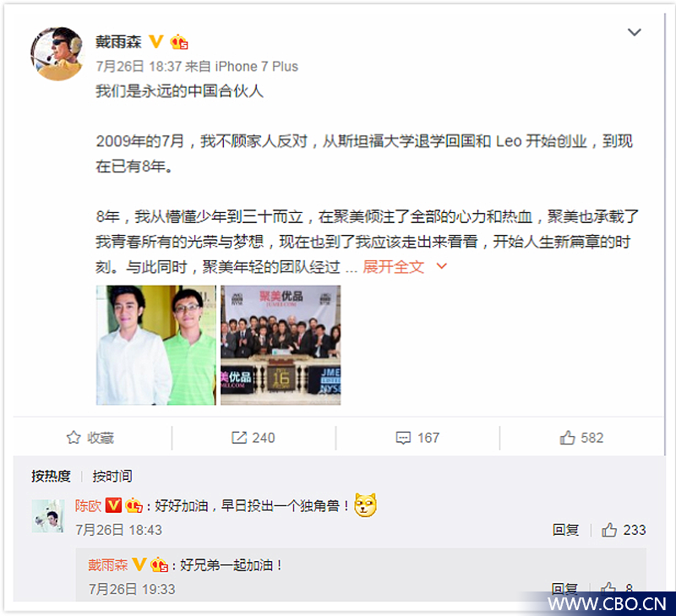Click the crown membership badge beside the post author
676x616 pixels.
click(x=179, y=41)
